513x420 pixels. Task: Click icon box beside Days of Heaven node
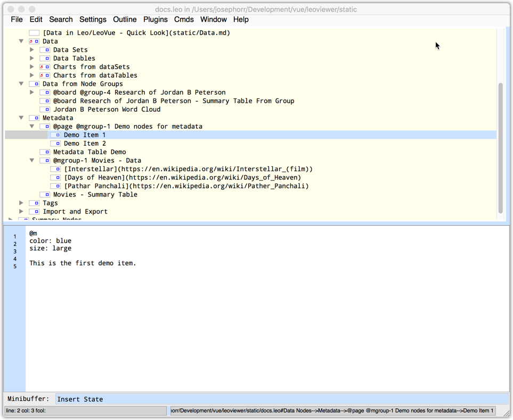[55, 177]
